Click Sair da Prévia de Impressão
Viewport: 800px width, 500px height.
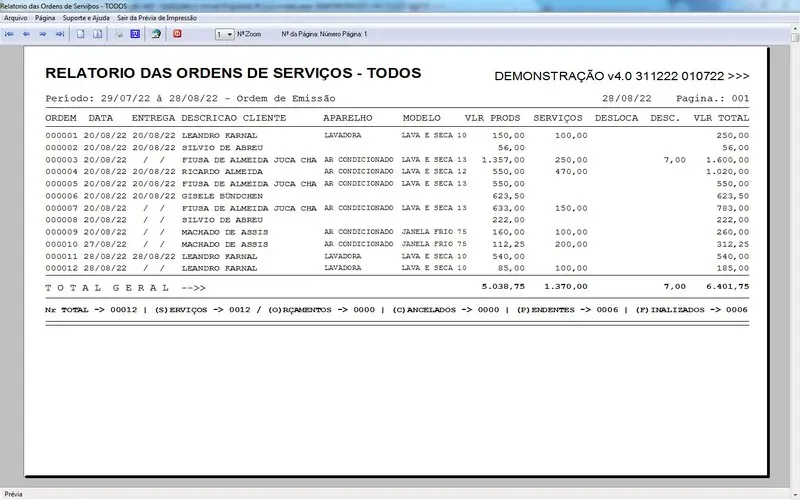[156, 18]
